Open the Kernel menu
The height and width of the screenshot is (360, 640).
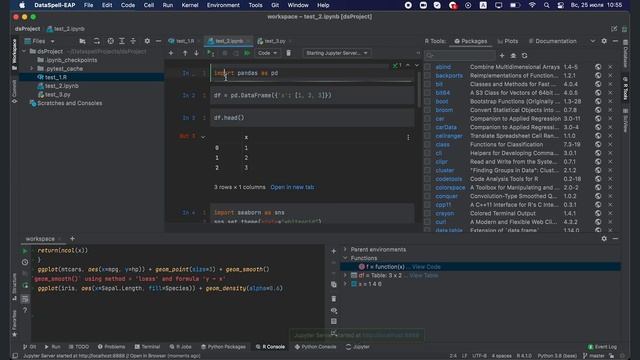click(x=190, y=5)
